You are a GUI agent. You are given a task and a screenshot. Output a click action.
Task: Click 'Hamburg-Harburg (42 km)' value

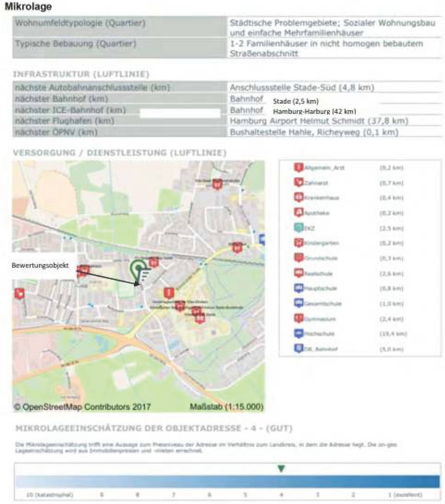315,112
